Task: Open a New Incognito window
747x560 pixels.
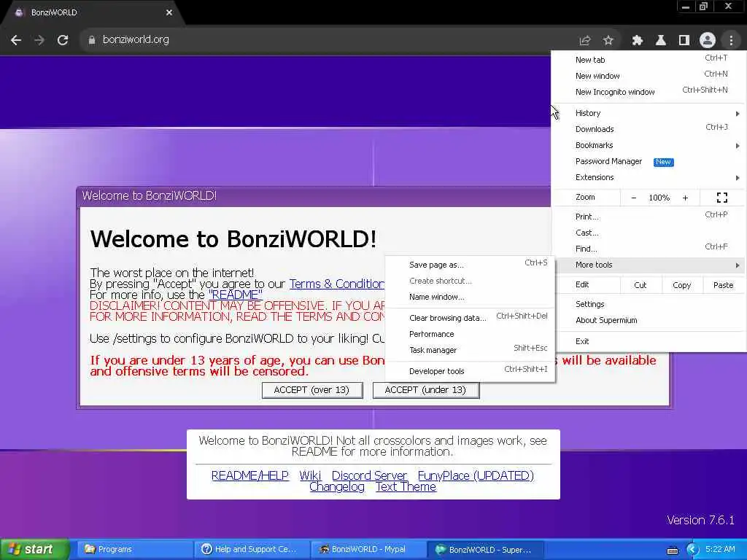Action: click(649, 92)
